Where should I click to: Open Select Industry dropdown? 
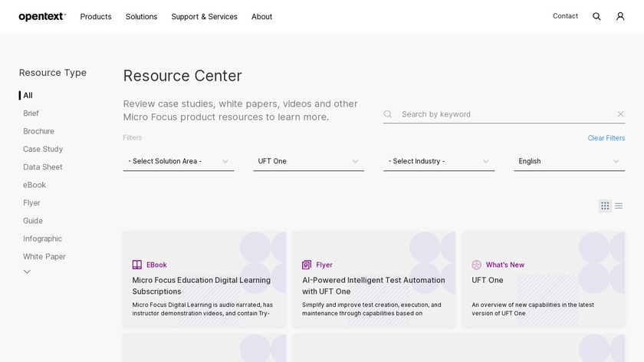pos(439,162)
